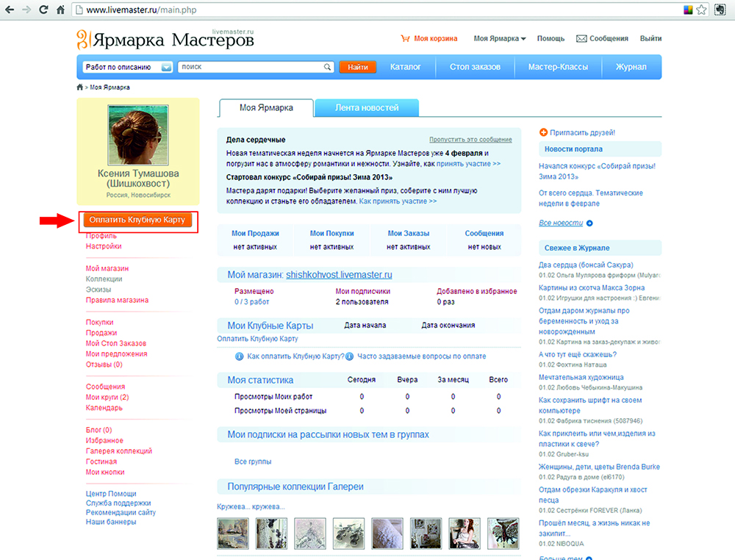Viewport: 735px width, 560px height.
Task: Open Галерея коллекций sidebar link
Action: click(119, 451)
